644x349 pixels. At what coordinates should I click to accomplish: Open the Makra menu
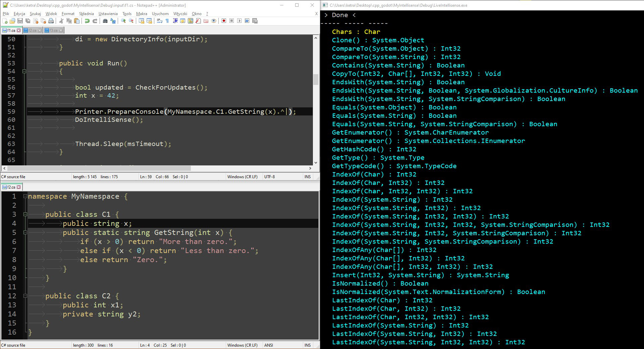(x=142, y=14)
